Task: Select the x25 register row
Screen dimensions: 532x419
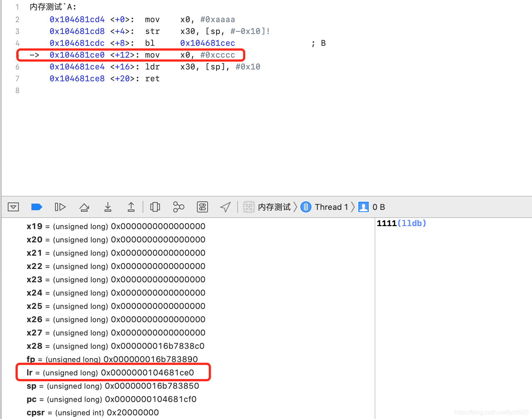Action: coord(116,306)
